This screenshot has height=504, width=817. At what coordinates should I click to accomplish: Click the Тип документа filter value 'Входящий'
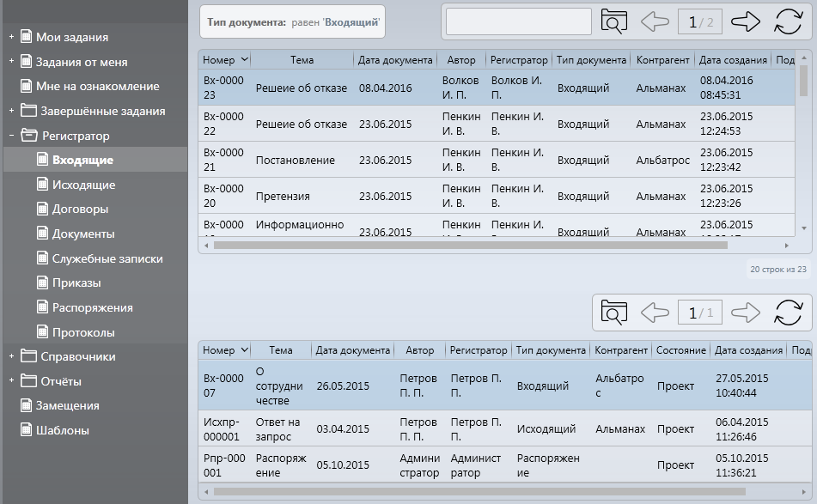351,22
